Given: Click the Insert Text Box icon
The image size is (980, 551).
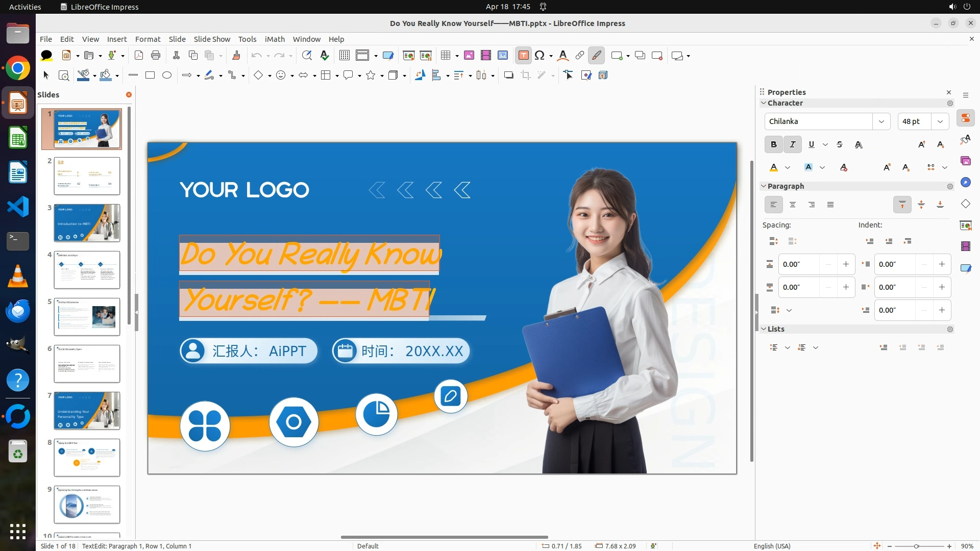Looking at the screenshot, I should point(523,56).
